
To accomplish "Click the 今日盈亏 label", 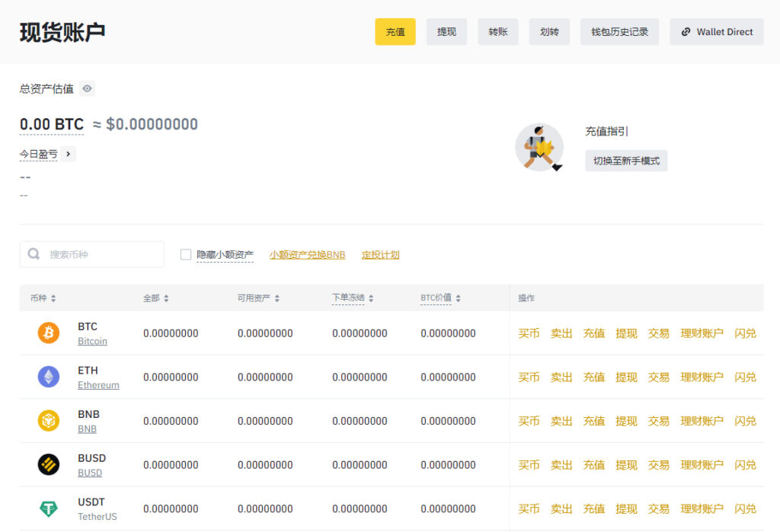I will click(38, 155).
